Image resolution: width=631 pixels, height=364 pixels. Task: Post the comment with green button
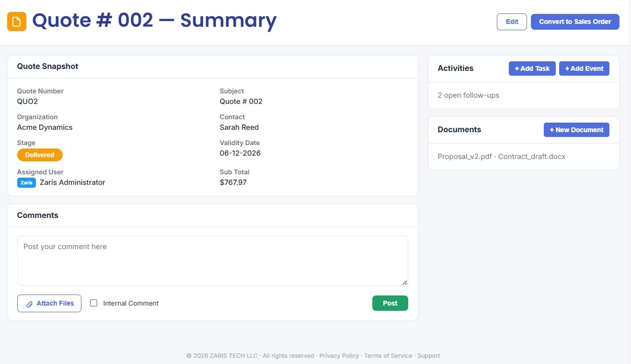390,303
